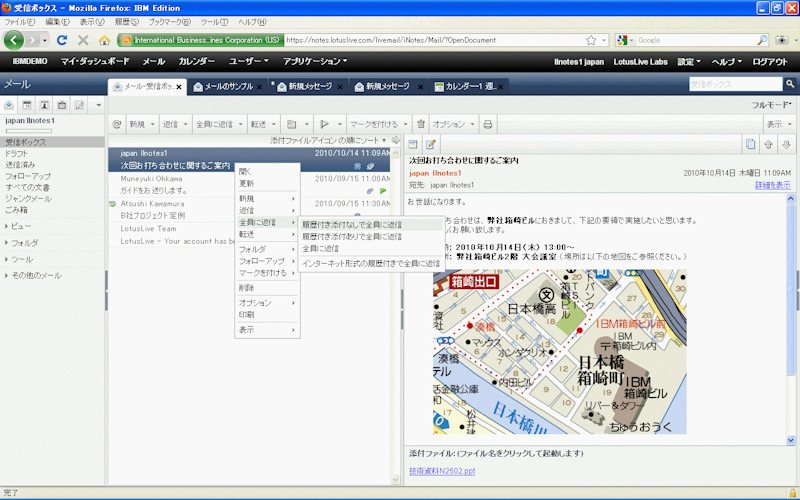800x500 pixels.
Task: Go to next message with the down arrow icon
Action: (786, 144)
